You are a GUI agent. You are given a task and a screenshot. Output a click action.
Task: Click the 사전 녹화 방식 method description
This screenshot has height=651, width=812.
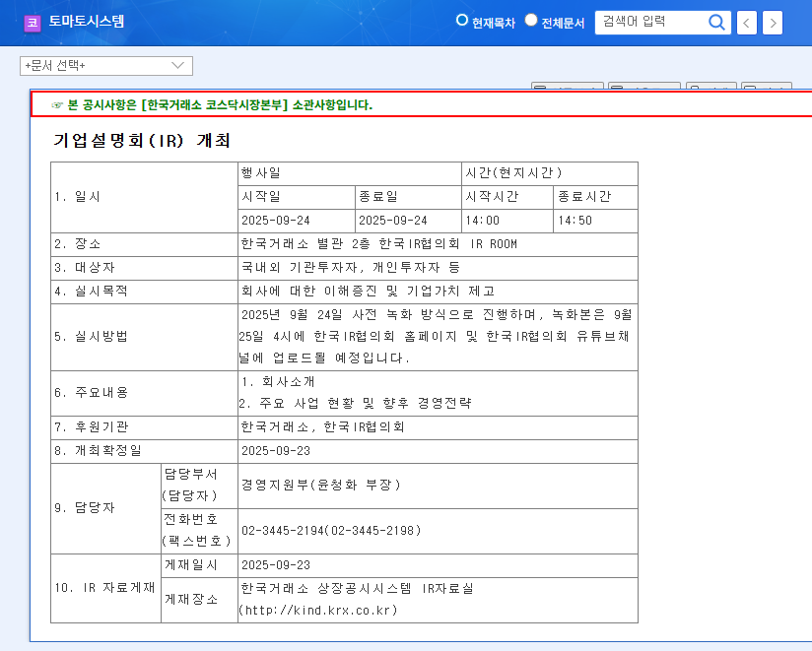point(436,337)
